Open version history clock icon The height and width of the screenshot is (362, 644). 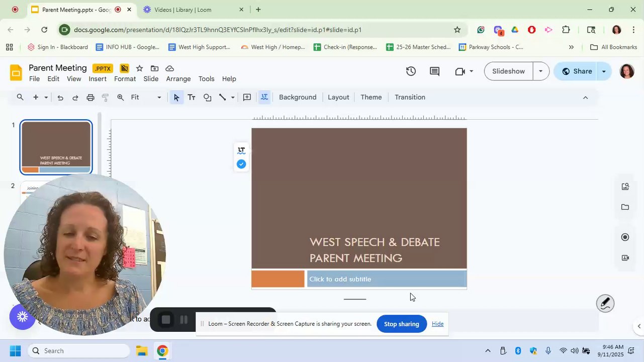(411, 71)
